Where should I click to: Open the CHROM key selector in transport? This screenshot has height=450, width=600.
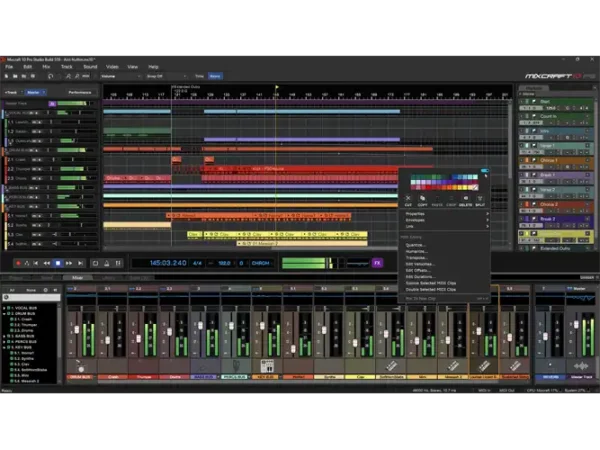[x=260, y=263]
